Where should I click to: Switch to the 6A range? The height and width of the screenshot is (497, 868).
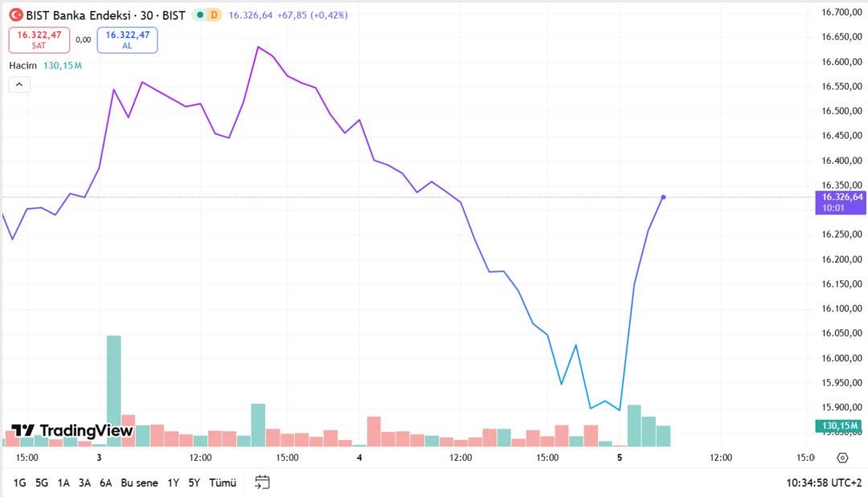click(105, 483)
